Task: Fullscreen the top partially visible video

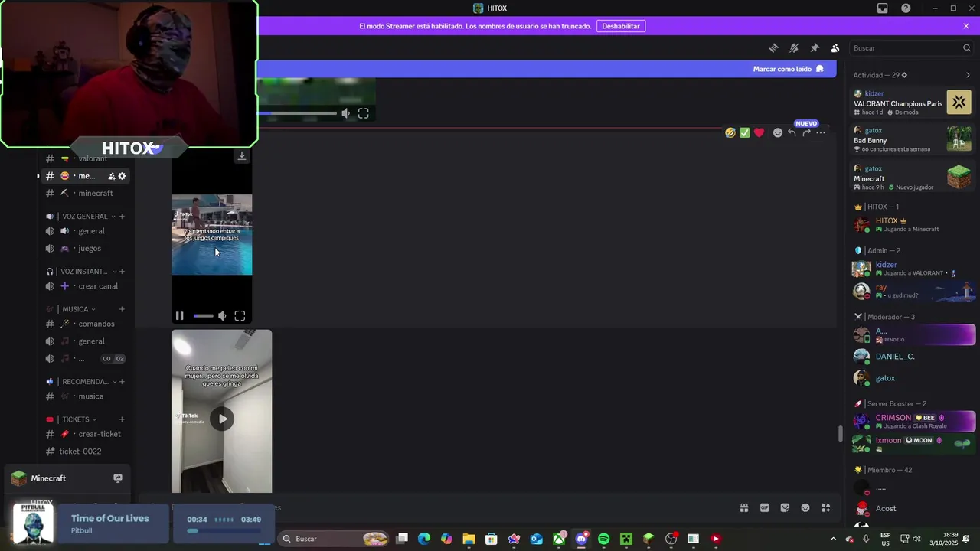Action: [364, 113]
